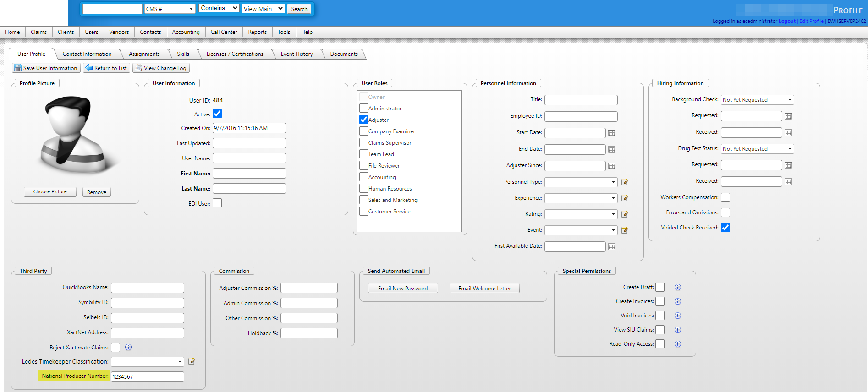Check Errors and Omissions box
This screenshot has height=392, width=868.
point(725,212)
